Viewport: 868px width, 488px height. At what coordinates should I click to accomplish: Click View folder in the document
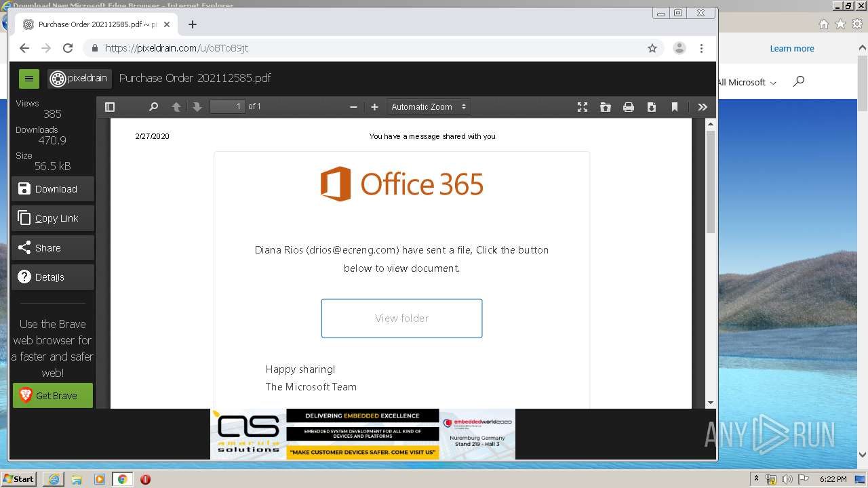(x=401, y=318)
